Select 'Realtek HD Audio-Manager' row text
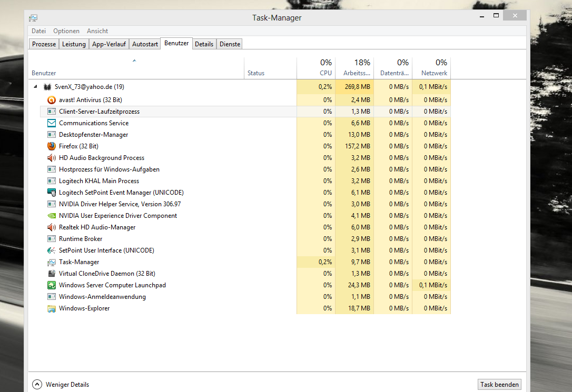 pos(97,227)
